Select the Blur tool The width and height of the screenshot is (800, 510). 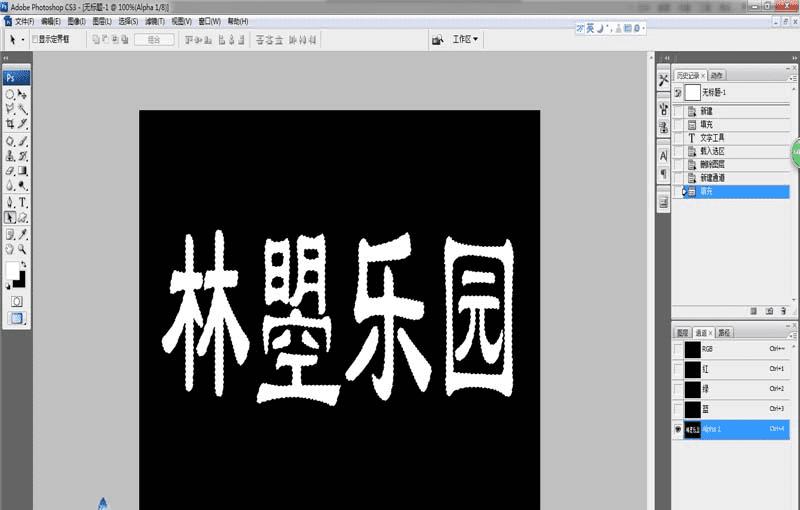pos(10,186)
